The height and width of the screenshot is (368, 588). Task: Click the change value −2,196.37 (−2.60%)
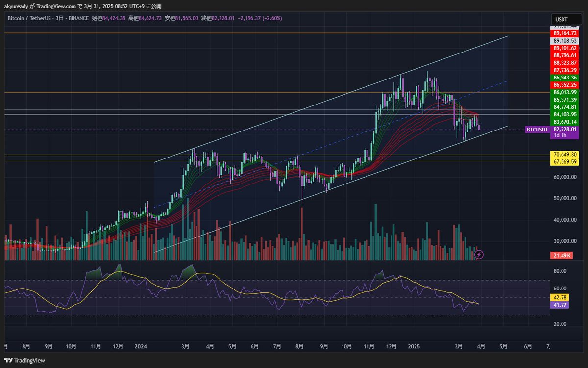[260, 18]
